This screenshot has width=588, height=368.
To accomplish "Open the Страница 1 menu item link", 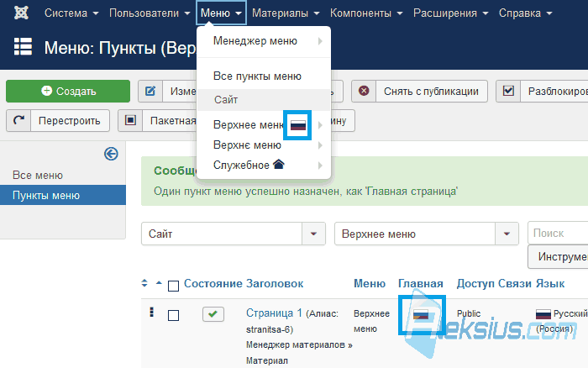I will click(x=274, y=313).
